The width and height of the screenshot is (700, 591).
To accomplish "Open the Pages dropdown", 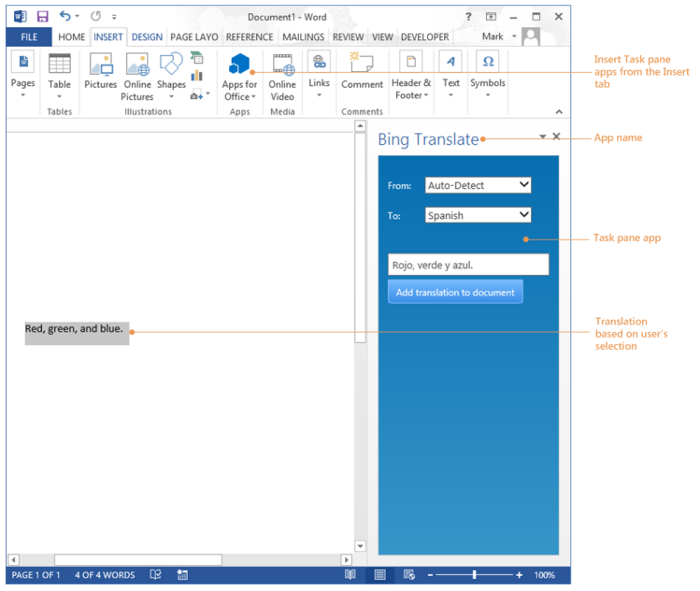I will pos(22,75).
